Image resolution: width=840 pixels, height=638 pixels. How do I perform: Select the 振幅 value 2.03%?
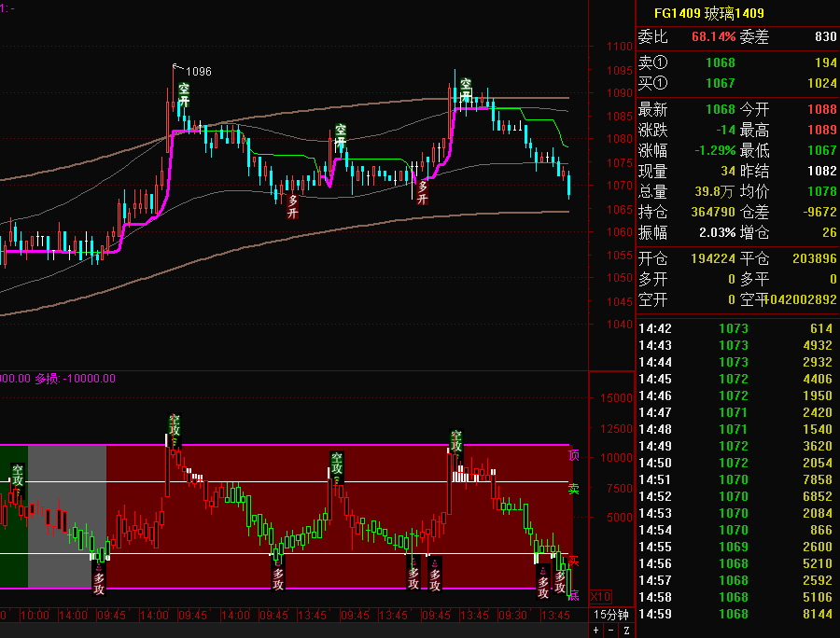pos(718,232)
